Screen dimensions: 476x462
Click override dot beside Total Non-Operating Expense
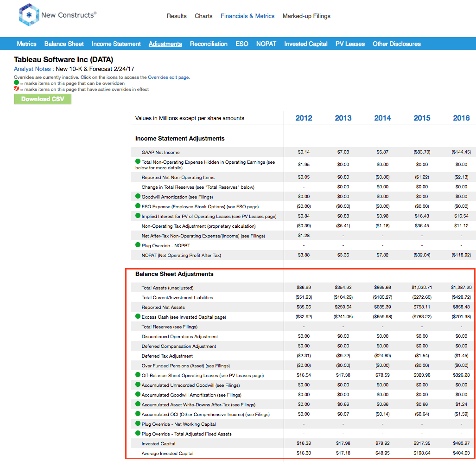pyautogui.click(x=138, y=161)
